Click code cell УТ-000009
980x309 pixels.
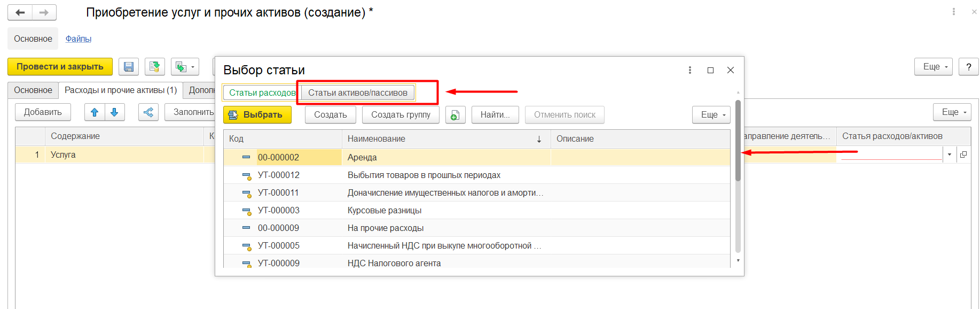[279, 263]
